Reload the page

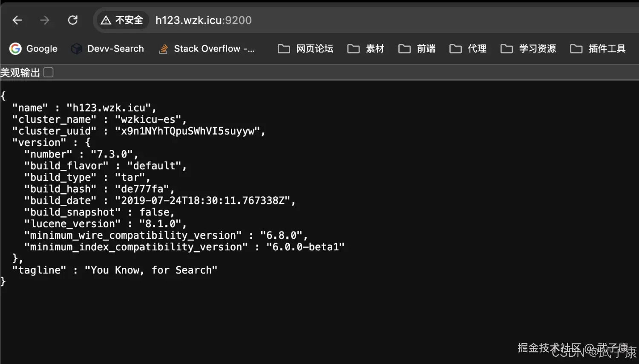(73, 20)
